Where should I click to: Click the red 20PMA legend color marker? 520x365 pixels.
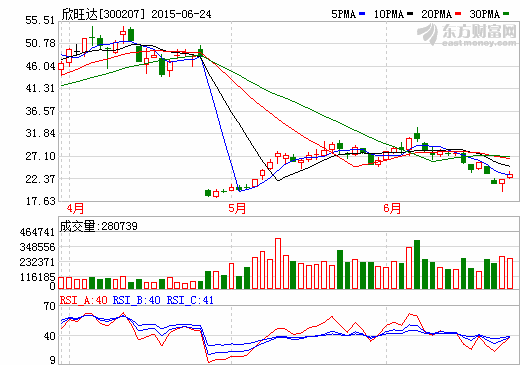tap(458, 14)
